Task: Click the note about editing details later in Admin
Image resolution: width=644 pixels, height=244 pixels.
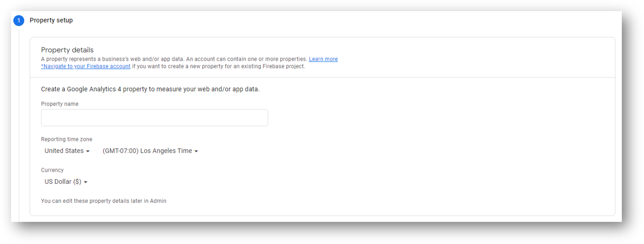Action: pyautogui.click(x=103, y=201)
